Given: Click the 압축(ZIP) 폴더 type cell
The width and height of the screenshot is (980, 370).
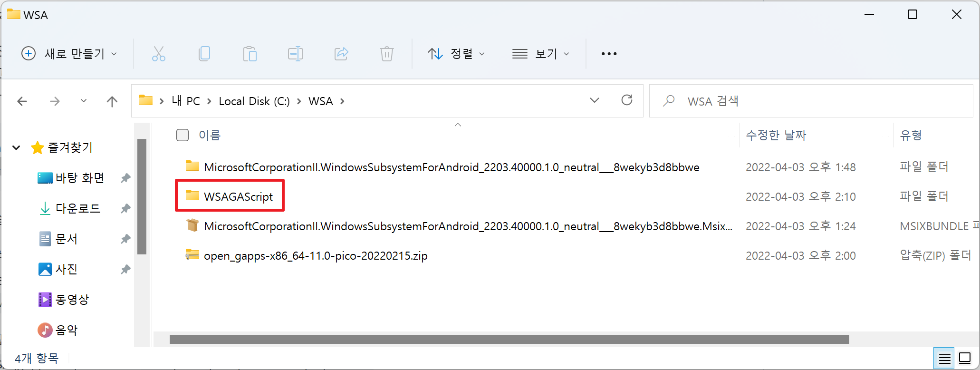Looking at the screenshot, I should point(935,255).
